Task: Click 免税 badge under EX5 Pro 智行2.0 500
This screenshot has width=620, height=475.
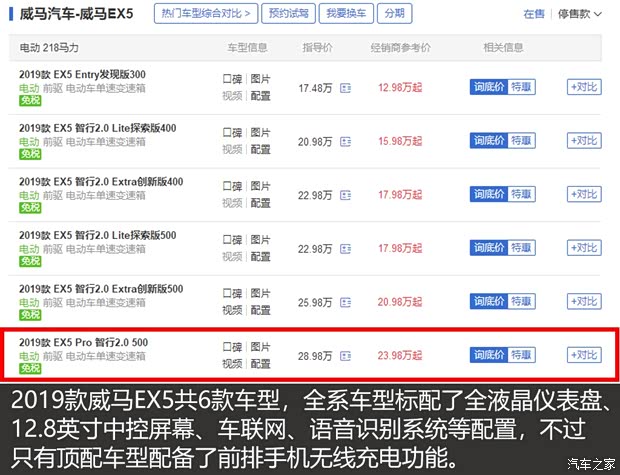Action: click(x=31, y=369)
